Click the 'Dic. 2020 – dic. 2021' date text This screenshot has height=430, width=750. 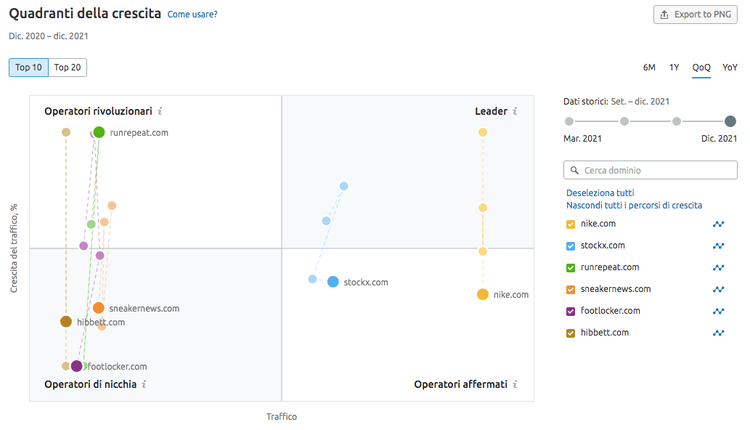pos(48,36)
